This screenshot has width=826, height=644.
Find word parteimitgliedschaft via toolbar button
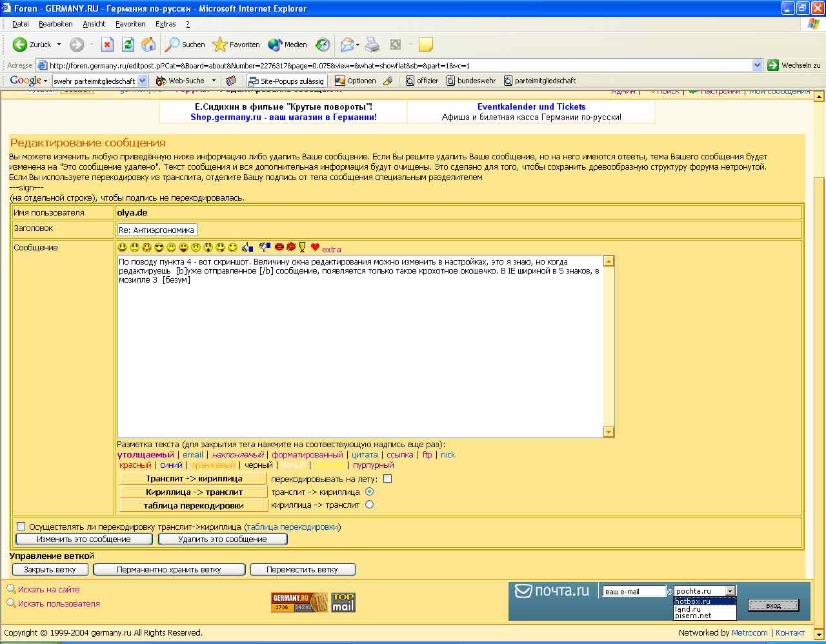click(x=539, y=81)
